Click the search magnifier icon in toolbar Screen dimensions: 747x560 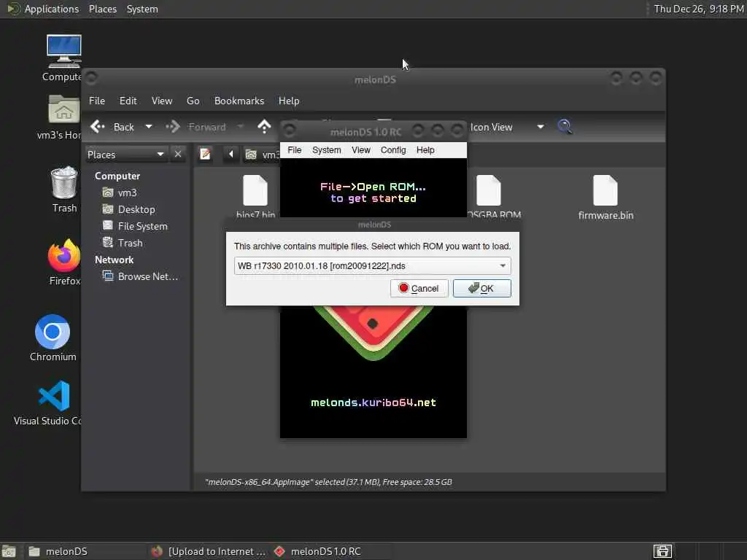click(x=565, y=127)
